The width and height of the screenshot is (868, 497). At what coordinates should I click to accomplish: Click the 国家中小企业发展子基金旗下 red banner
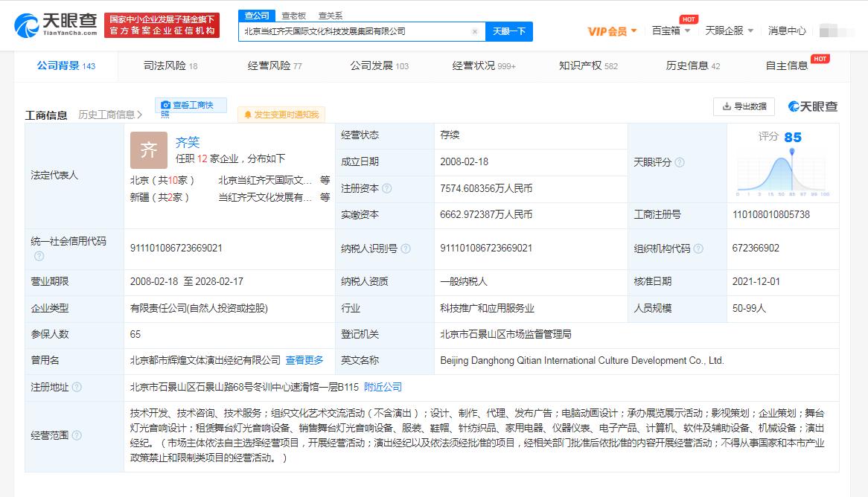click(x=162, y=25)
